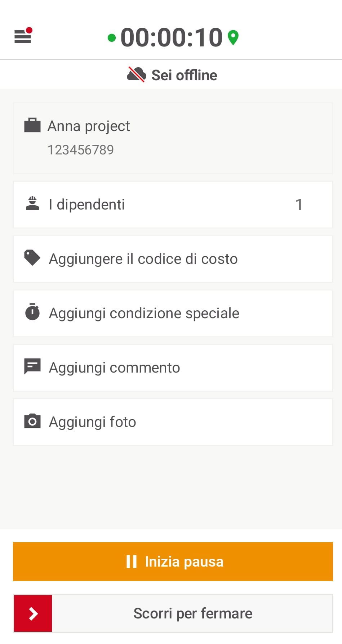Tap the comment bubble icon
Viewport: 342px width, 644px height.
pyautogui.click(x=32, y=367)
